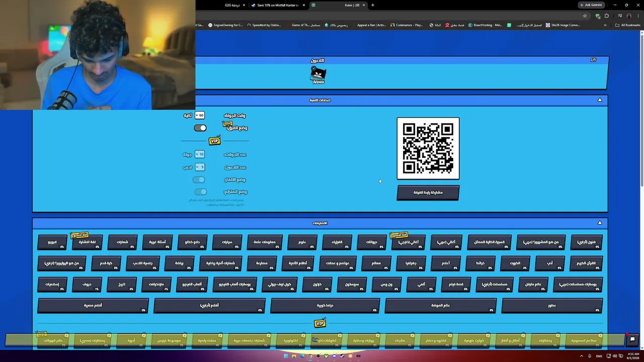This screenshot has width=644, height=362.
Task: Click the room QR code
Action: point(428,148)
